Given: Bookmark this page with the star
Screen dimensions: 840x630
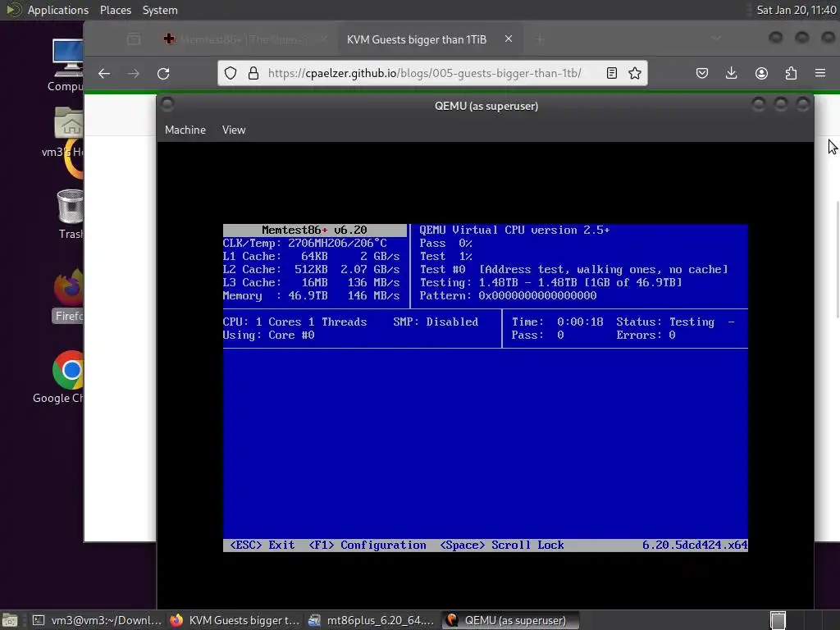Looking at the screenshot, I should pyautogui.click(x=635, y=73).
